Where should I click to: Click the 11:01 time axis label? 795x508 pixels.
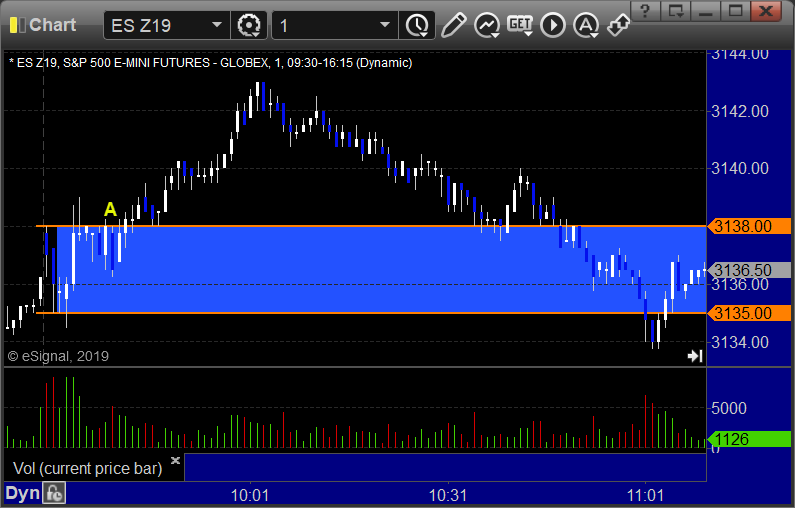645,495
